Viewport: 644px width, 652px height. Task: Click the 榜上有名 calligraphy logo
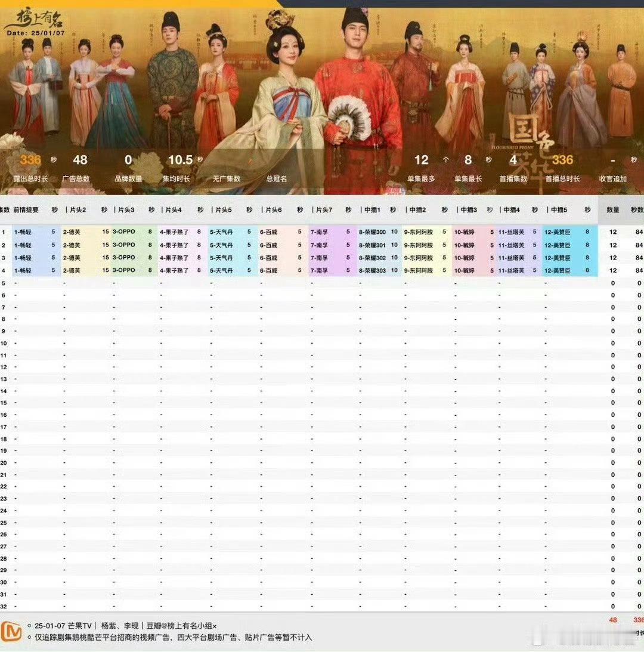[36, 19]
